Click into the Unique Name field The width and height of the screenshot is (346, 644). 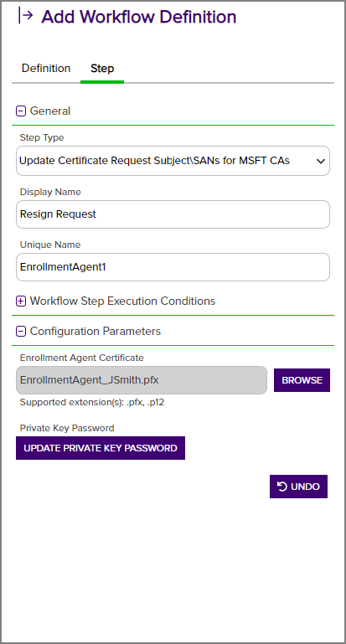(173, 267)
